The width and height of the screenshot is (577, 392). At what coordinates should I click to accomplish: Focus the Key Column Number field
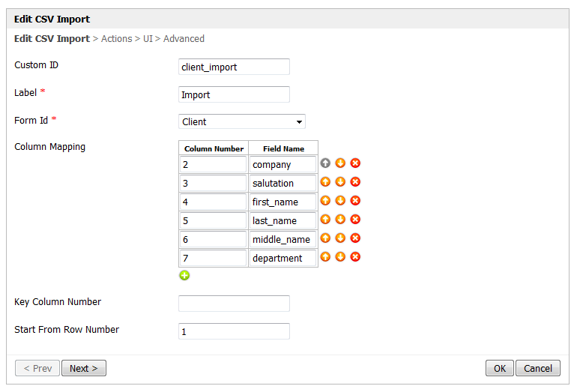click(x=234, y=304)
